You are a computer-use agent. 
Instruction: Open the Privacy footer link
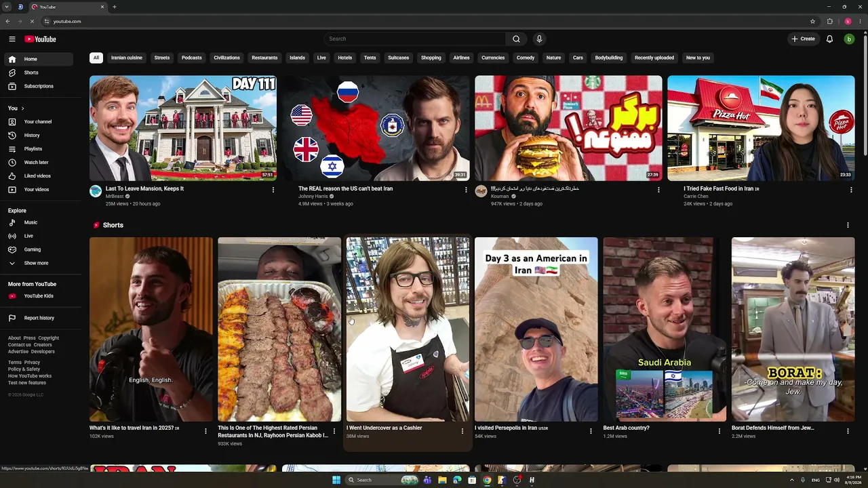tap(33, 363)
